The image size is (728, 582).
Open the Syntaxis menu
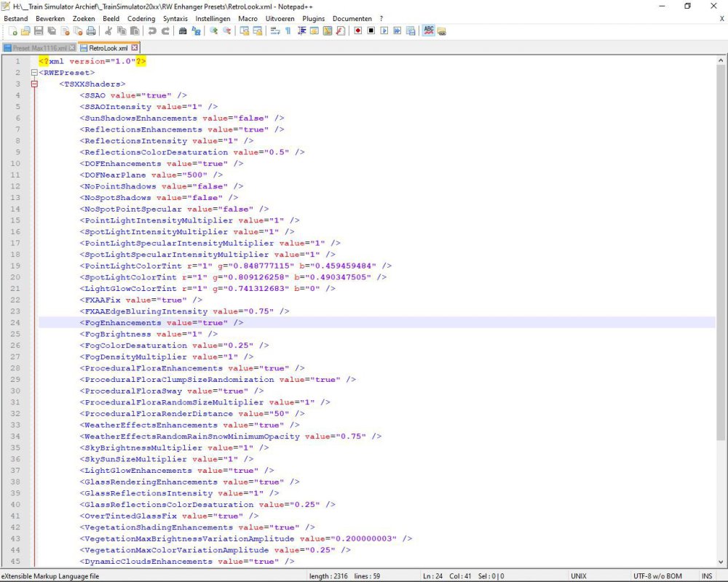[175, 18]
